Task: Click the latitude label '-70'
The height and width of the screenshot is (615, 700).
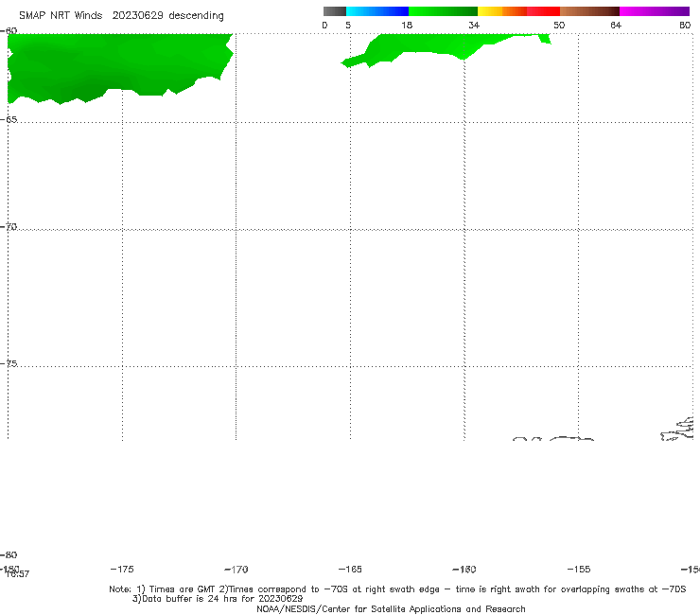Action: [x=9, y=227]
